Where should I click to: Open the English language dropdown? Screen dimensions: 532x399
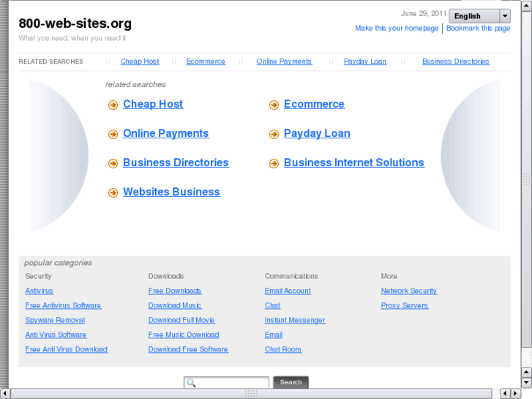tap(479, 16)
